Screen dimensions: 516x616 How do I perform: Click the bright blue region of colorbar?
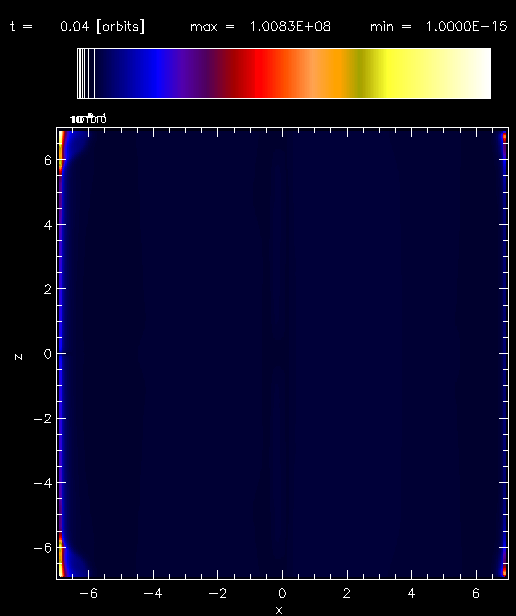coord(157,73)
